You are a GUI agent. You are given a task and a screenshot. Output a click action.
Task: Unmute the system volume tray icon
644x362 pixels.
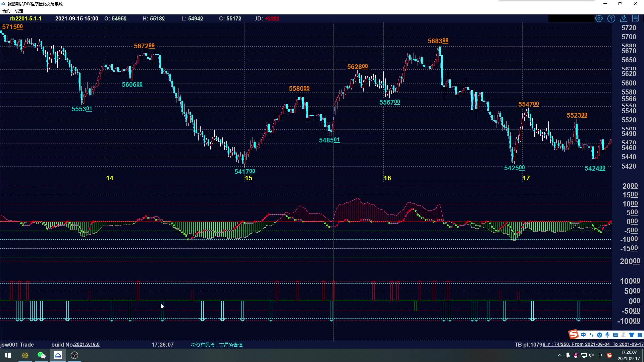(592, 355)
